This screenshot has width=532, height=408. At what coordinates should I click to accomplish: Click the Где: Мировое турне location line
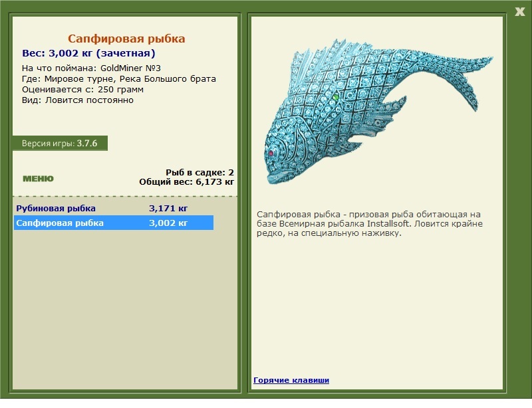point(119,79)
